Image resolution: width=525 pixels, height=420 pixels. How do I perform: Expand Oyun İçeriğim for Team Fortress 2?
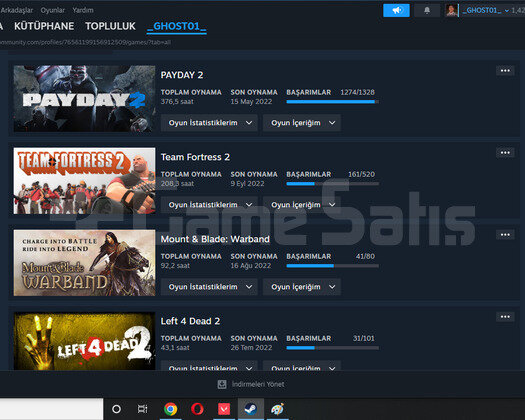coord(302,205)
